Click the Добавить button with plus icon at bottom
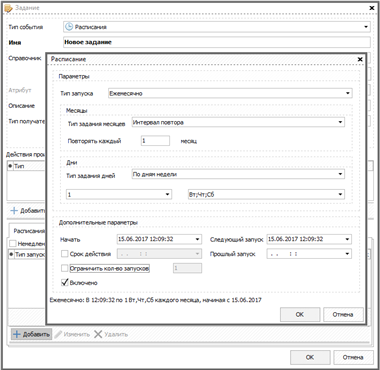Screen dimensions: 380x370 tap(31, 334)
